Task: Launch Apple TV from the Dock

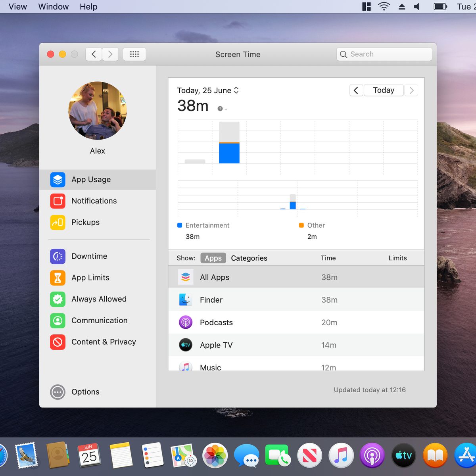Action: [404, 455]
